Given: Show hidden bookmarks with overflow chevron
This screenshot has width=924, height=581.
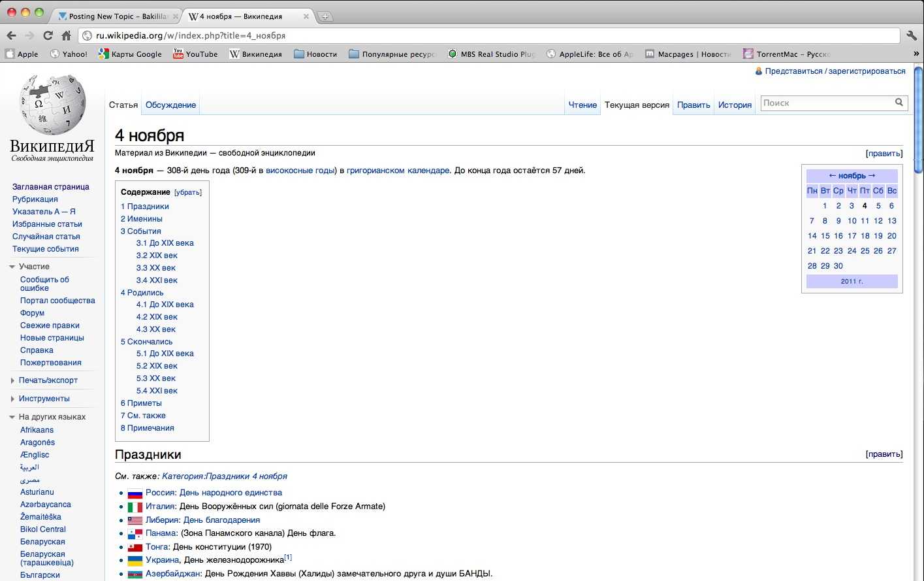Looking at the screenshot, I should (x=916, y=54).
